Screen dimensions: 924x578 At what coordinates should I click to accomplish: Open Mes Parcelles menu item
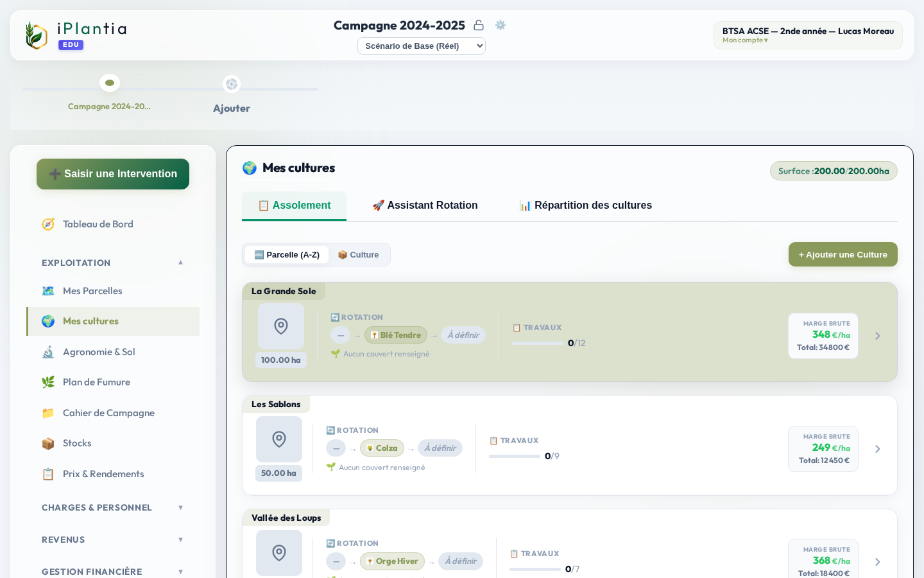(113, 291)
